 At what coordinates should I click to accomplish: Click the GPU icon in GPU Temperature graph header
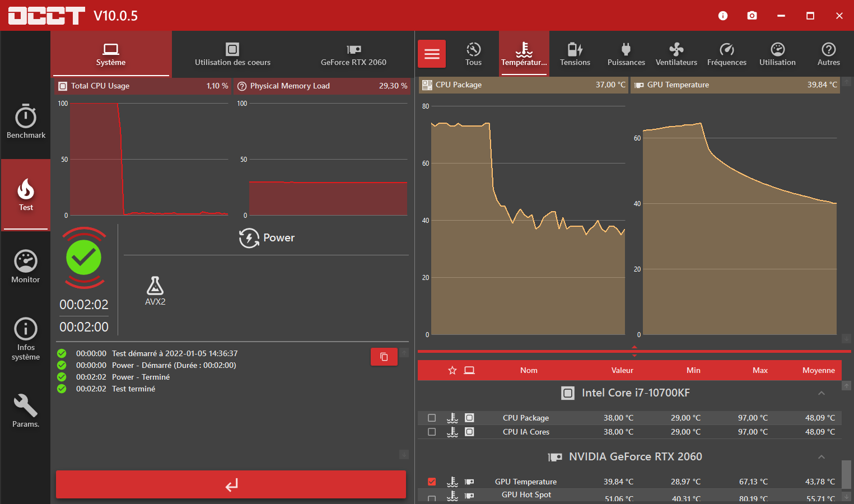(639, 85)
